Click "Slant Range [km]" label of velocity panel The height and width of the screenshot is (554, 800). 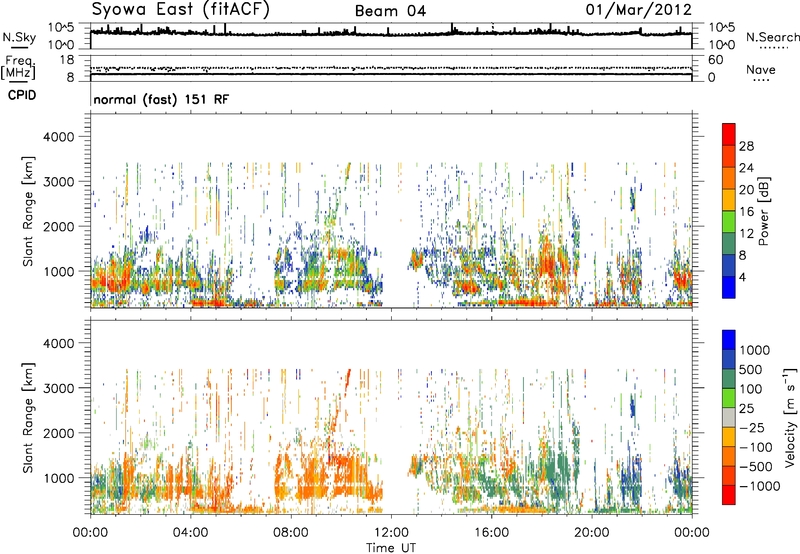[28, 418]
